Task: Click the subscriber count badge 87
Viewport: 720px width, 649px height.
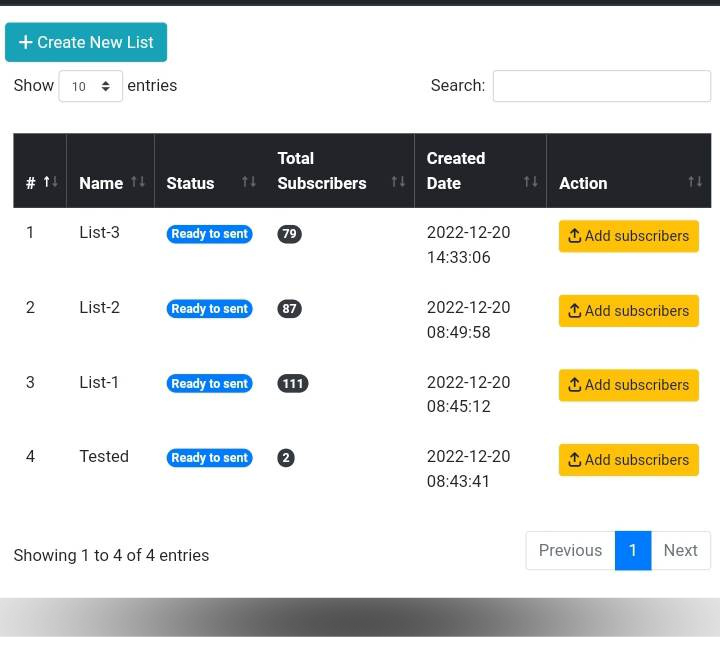Action: coord(289,309)
